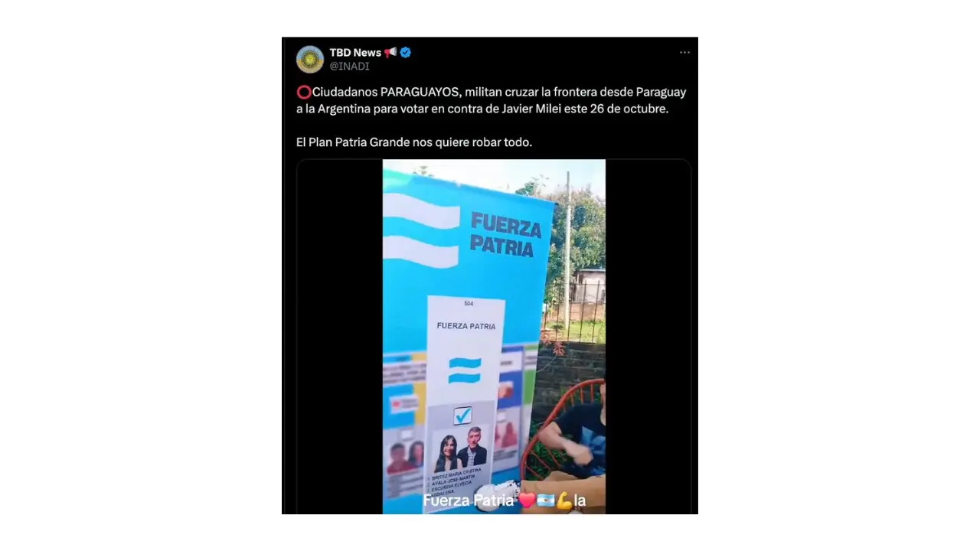Open the TBD News profile avatar
Image resolution: width=980 pixels, height=551 pixels.
click(x=310, y=59)
